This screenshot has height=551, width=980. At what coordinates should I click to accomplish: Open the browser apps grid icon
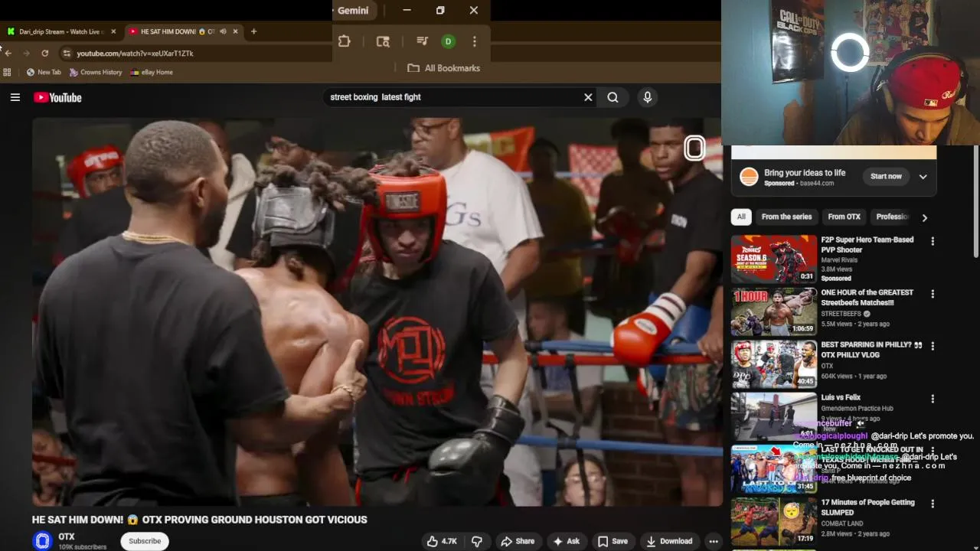pyautogui.click(x=7, y=72)
